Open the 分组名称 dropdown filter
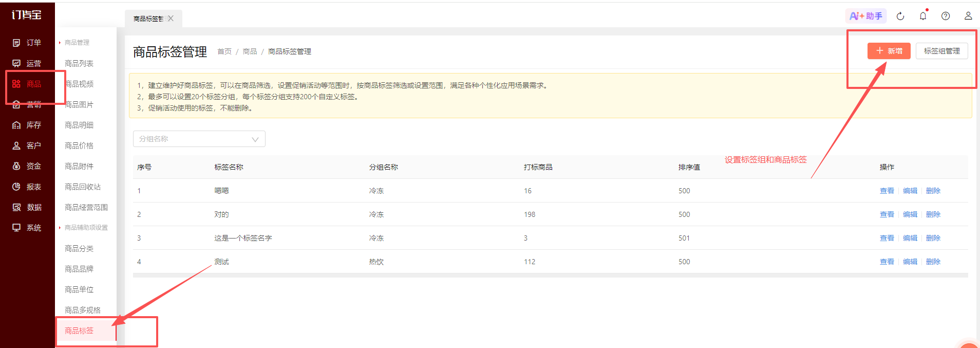980x348 pixels. pyautogui.click(x=199, y=139)
